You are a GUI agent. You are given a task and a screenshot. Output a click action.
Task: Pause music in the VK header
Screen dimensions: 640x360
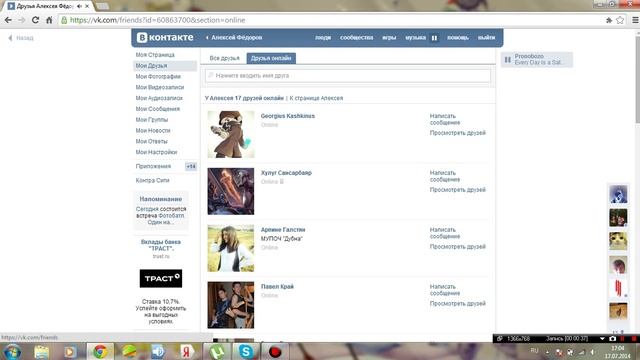[x=434, y=38]
